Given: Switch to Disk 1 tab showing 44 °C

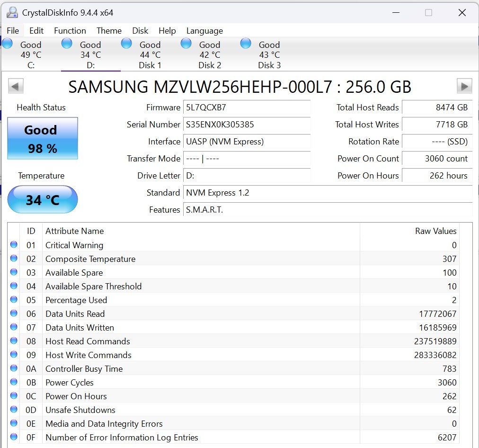Looking at the screenshot, I should click(x=150, y=54).
